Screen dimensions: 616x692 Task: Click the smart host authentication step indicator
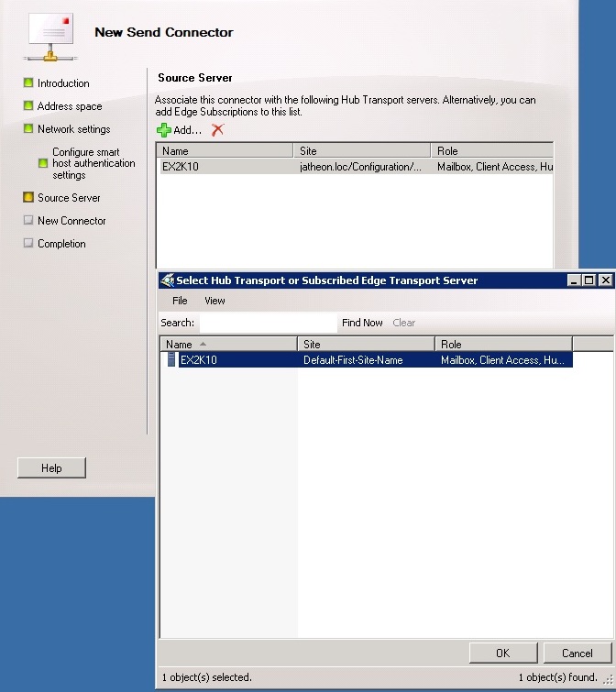point(43,163)
